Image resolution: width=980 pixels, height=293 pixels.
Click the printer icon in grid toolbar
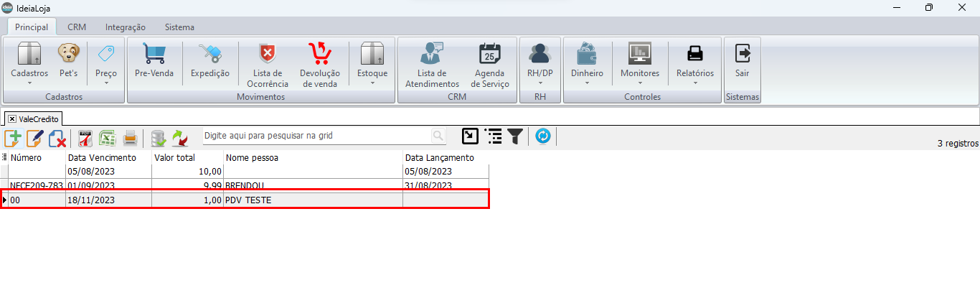(x=130, y=137)
